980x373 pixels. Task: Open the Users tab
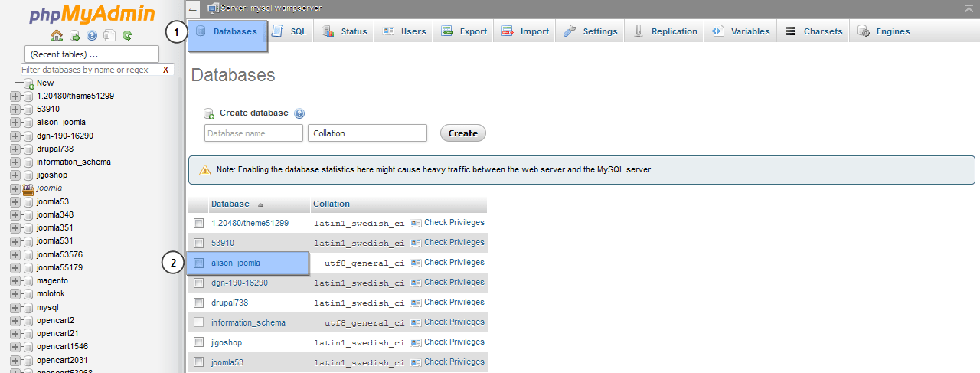coord(404,31)
